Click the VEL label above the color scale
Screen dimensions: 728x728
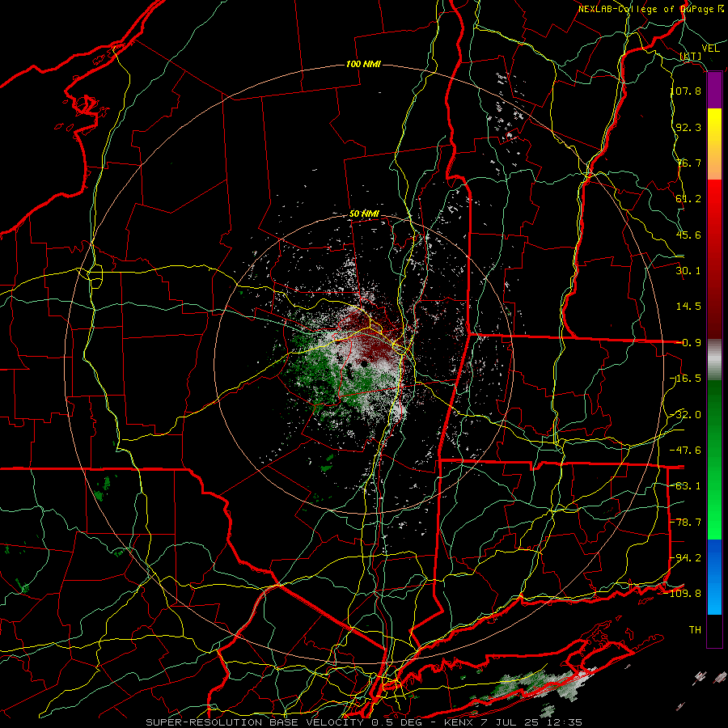pos(710,49)
